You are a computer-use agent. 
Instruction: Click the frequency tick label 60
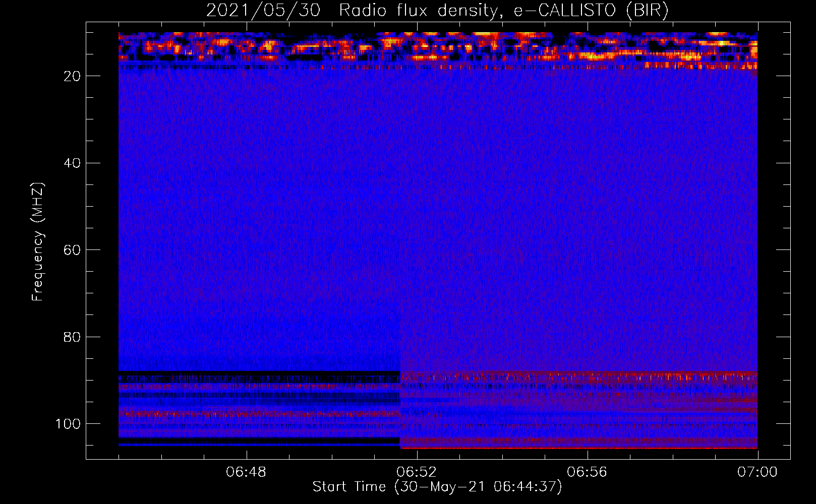73,250
